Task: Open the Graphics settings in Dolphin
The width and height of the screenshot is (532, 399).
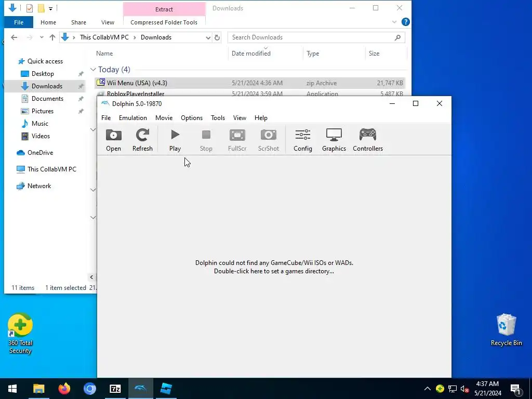Action: [x=334, y=140]
